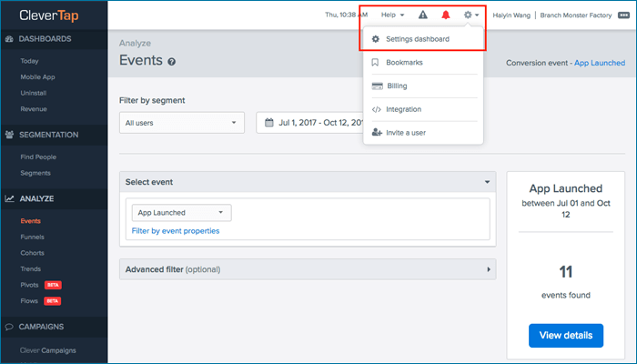Select Events in the Analyze sidebar
The height and width of the screenshot is (364, 637).
point(30,221)
